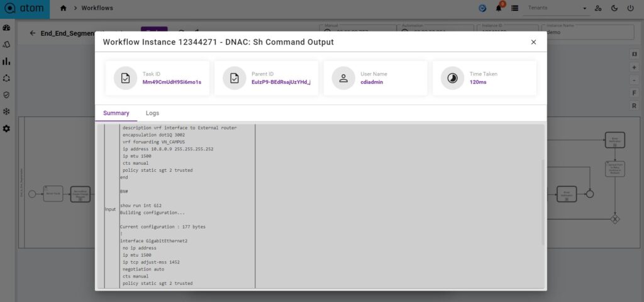Click the 'no ip address' line
This screenshot has width=644, height=302.
pyautogui.click(x=139, y=248)
